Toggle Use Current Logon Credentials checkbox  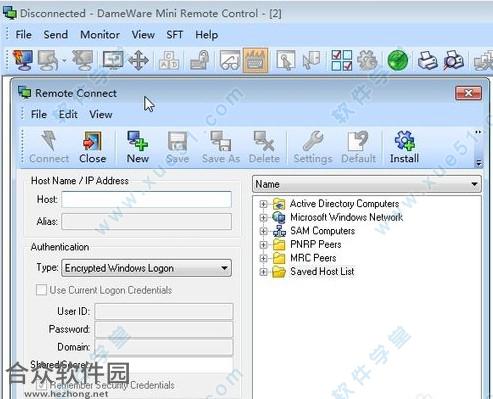tap(41, 290)
